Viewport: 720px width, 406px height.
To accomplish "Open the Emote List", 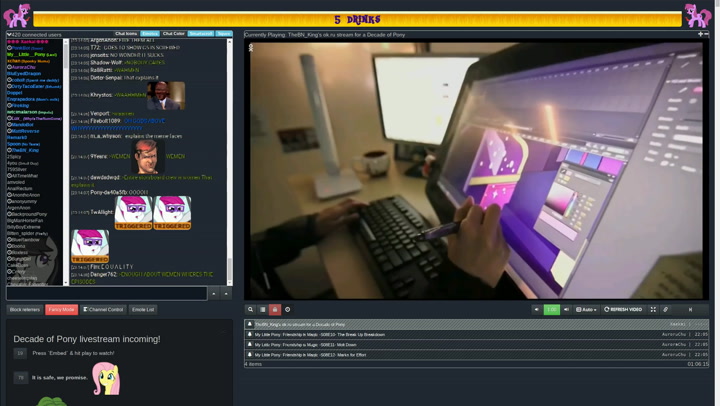I will [x=143, y=310].
